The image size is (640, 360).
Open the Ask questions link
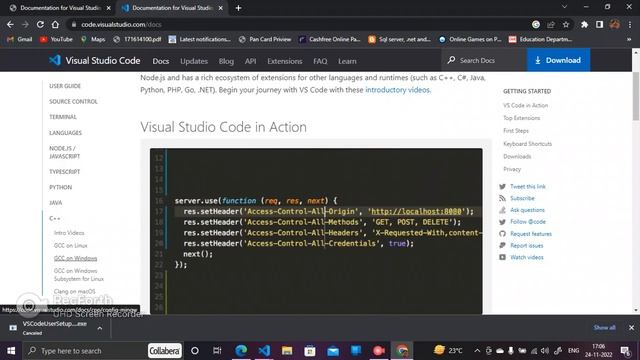(x=527, y=210)
